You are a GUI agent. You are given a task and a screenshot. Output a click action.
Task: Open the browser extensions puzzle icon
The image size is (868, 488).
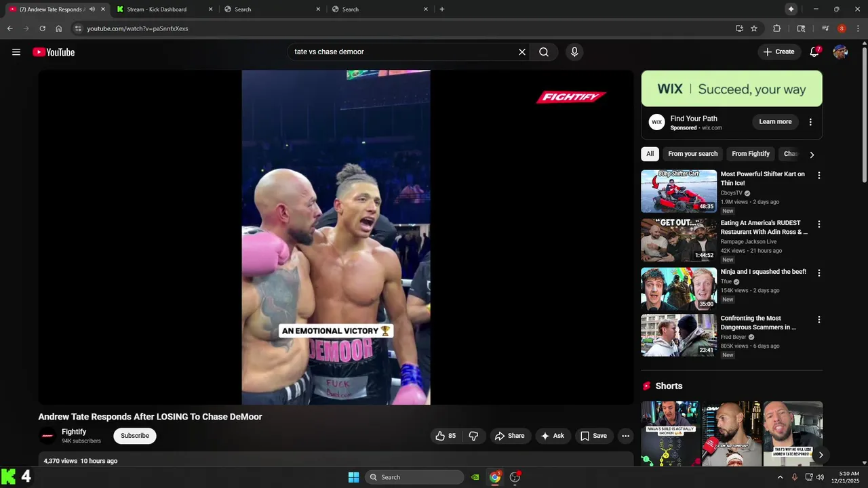coord(777,28)
